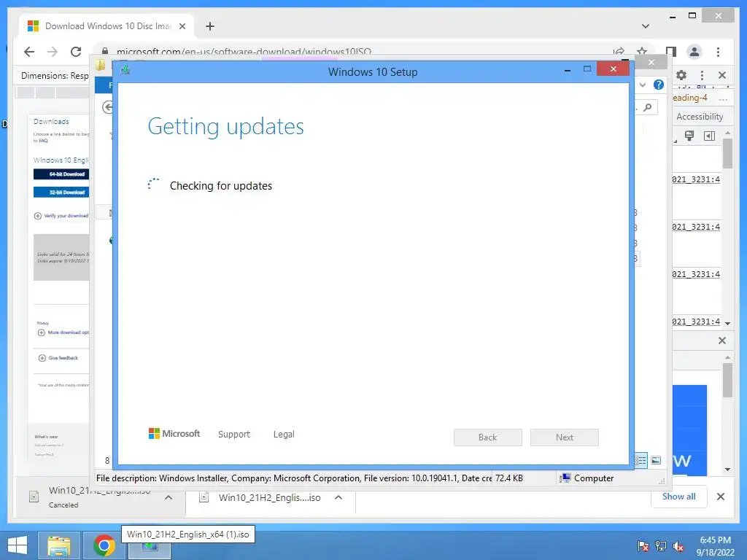The width and height of the screenshot is (747, 560).
Task: Reload the Chrome page
Action: tap(76, 52)
